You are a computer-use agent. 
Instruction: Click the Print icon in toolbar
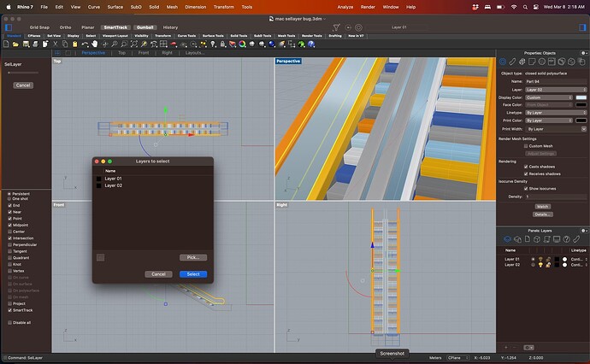pos(35,44)
